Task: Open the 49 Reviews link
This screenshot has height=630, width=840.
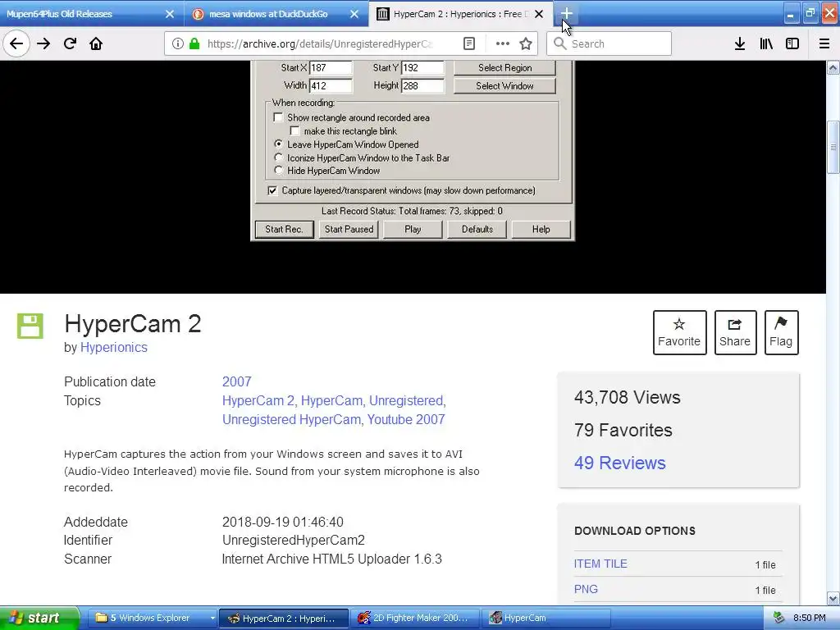Action: [x=620, y=463]
